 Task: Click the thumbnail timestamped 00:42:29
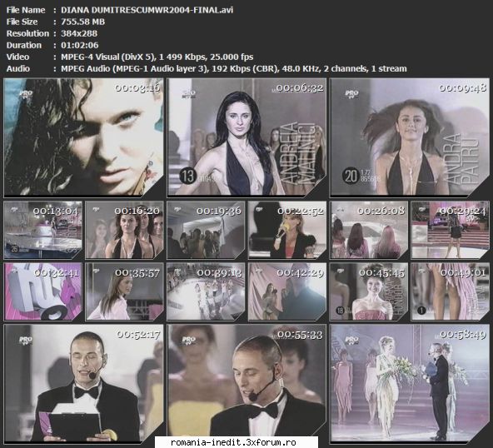pos(287,291)
